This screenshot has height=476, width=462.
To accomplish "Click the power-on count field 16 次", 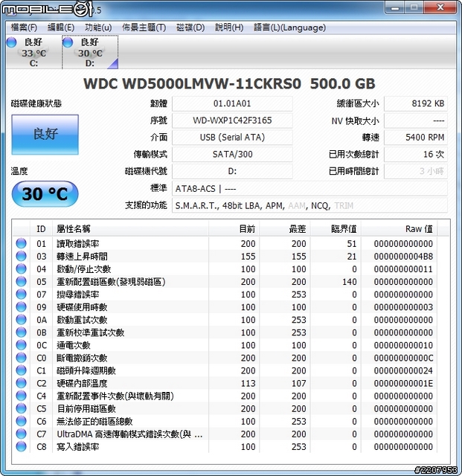I will (416, 154).
